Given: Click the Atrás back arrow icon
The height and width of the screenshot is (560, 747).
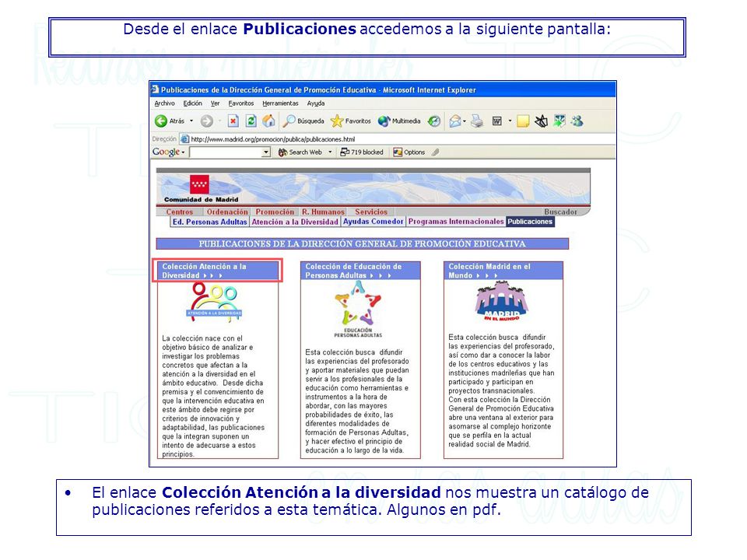Looking at the screenshot, I should click(x=161, y=121).
